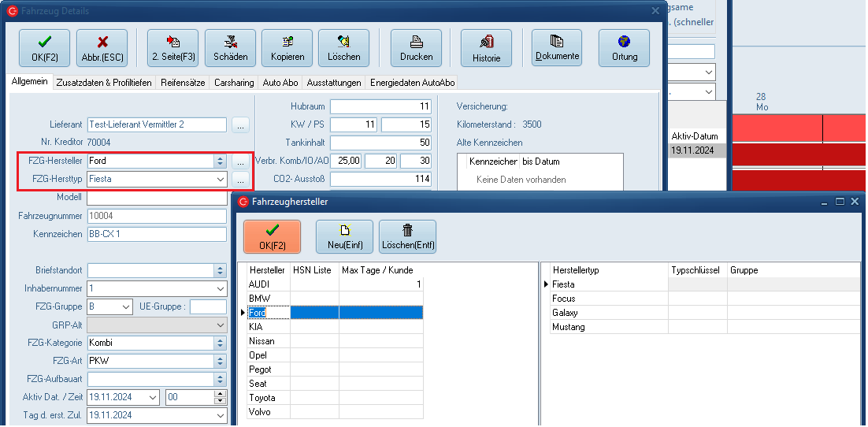The height and width of the screenshot is (427, 868).
Task: Open the Ortung globe button
Action: (x=624, y=48)
